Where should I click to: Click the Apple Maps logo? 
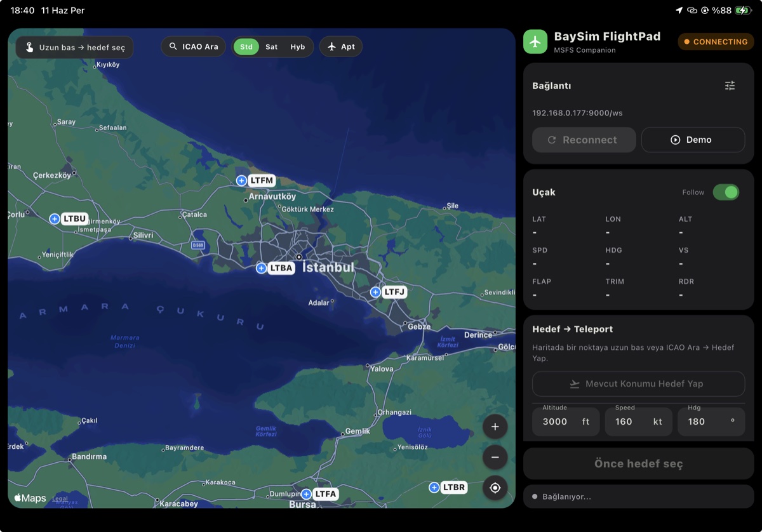pos(30,498)
